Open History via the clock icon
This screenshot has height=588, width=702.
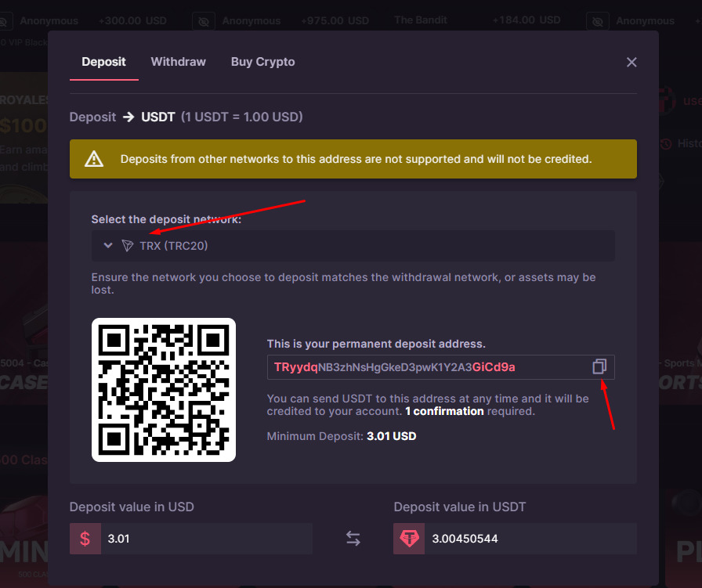click(x=666, y=144)
